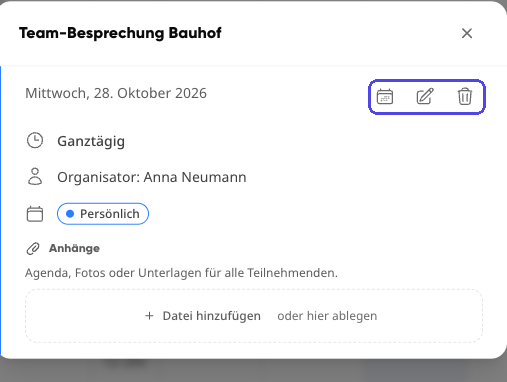The width and height of the screenshot is (507, 382).
Task: Click the calendar icon beside Persönlich
Action: coord(35,214)
